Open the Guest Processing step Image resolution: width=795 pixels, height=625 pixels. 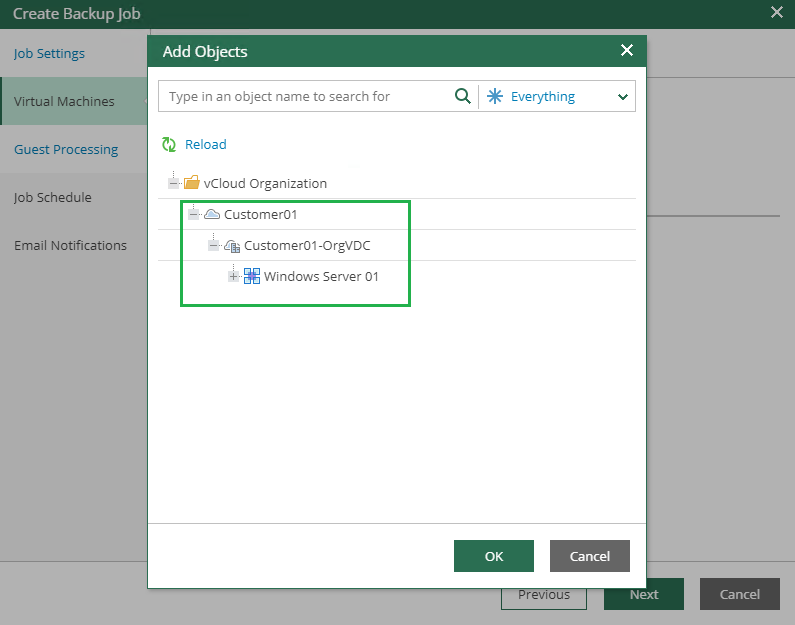pos(66,149)
